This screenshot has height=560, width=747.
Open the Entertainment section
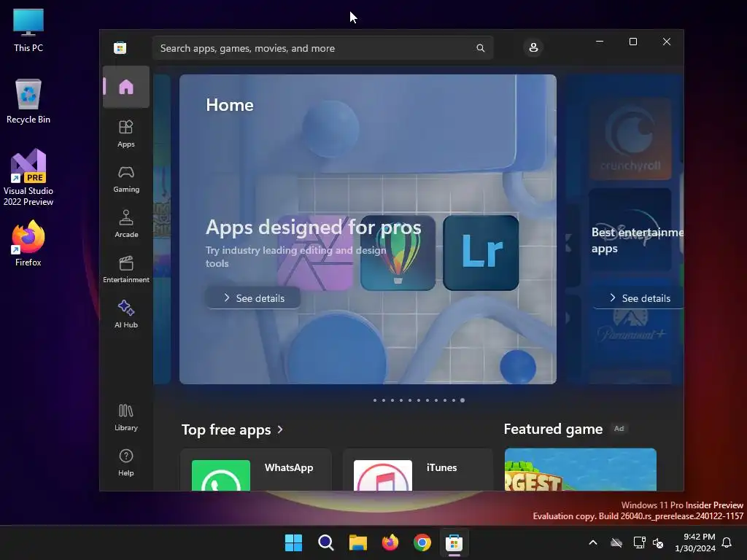pos(126,270)
